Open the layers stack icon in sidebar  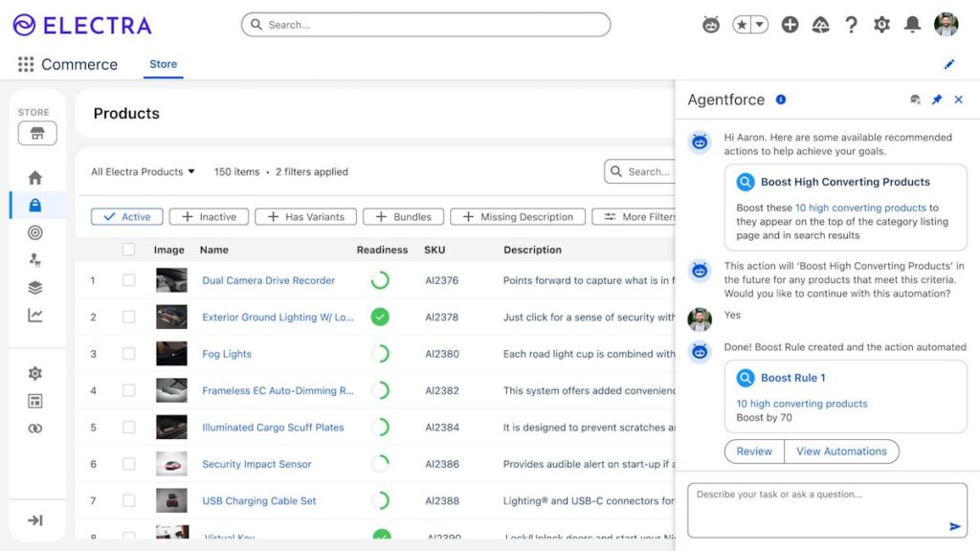coord(35,287)
